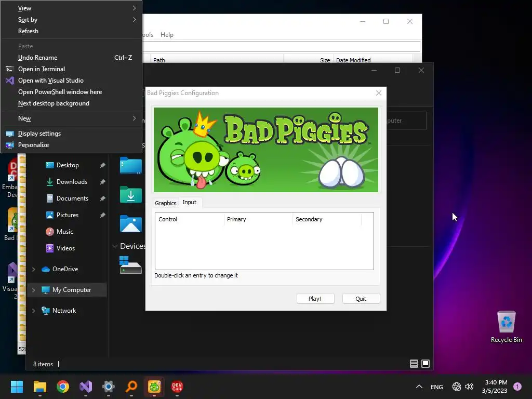Open Desktop in Explorer sidebar
The height and width of the screenshot is (399, 532).
68,165
